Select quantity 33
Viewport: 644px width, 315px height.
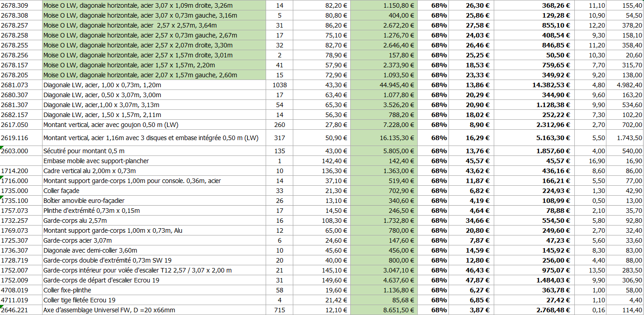[280, 191]
